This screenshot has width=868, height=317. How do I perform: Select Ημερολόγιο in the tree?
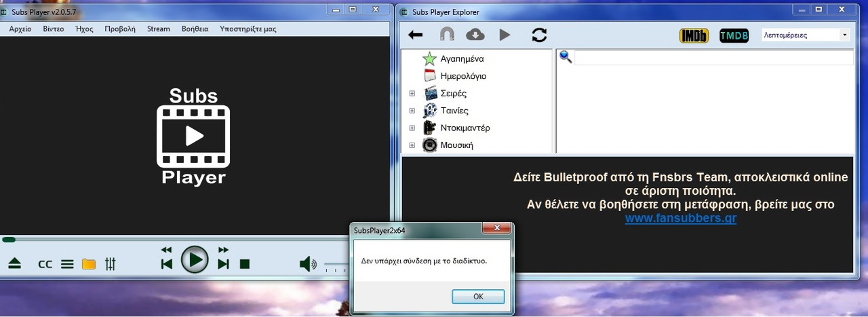[x=463, y=76]
